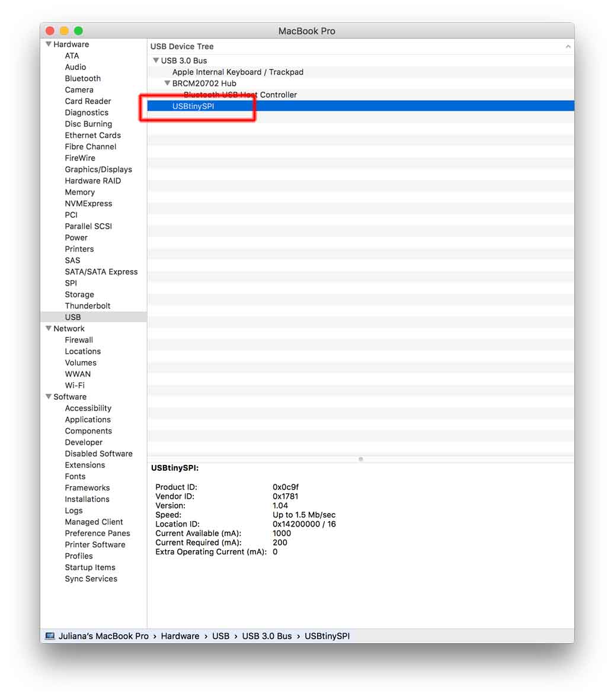Select Installations entry
The image size is (614, 700).
click(x=87, y=499)
